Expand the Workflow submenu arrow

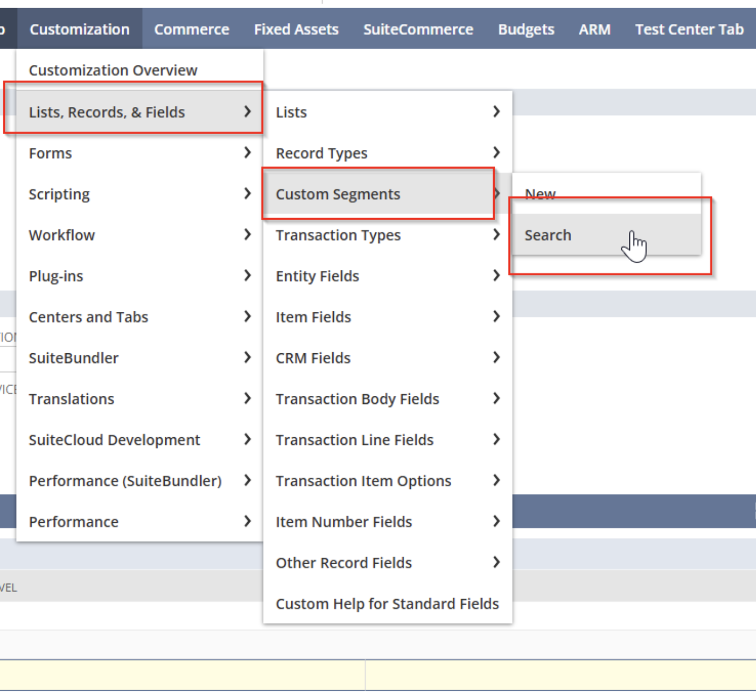[x=249, y=235]
